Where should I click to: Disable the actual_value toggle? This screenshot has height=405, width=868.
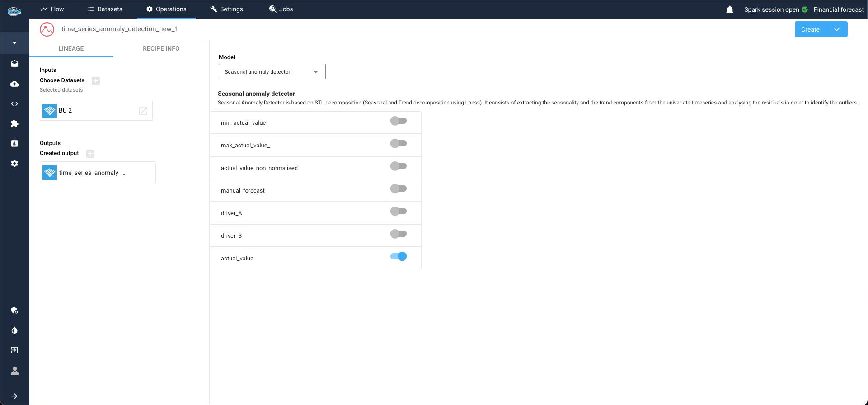tap(398, 257)
